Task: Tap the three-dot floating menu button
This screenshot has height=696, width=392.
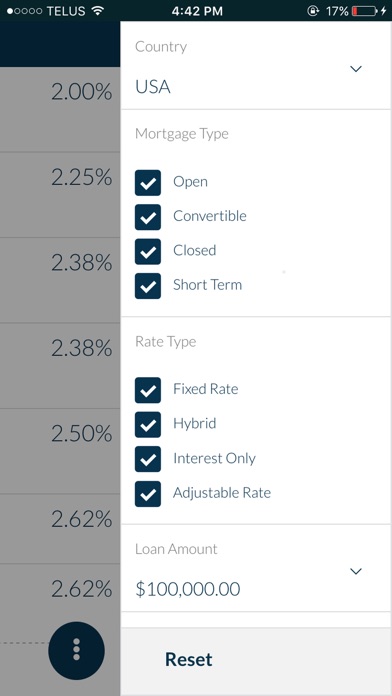Action: [76, 650]
